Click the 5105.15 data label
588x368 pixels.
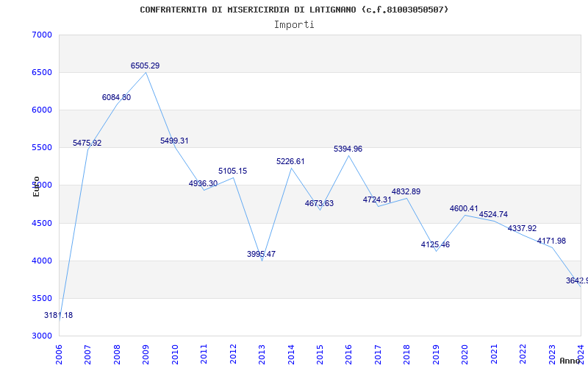click(232, 171)
